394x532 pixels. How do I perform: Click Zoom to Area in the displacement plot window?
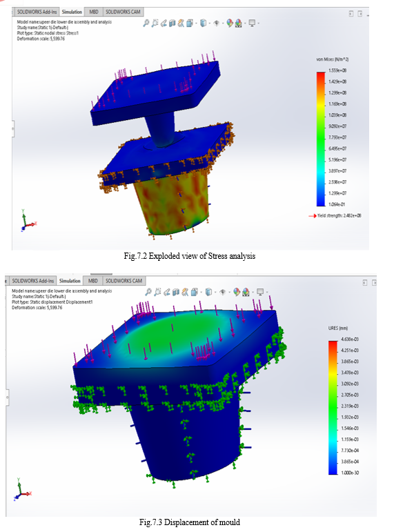[157, 292]
